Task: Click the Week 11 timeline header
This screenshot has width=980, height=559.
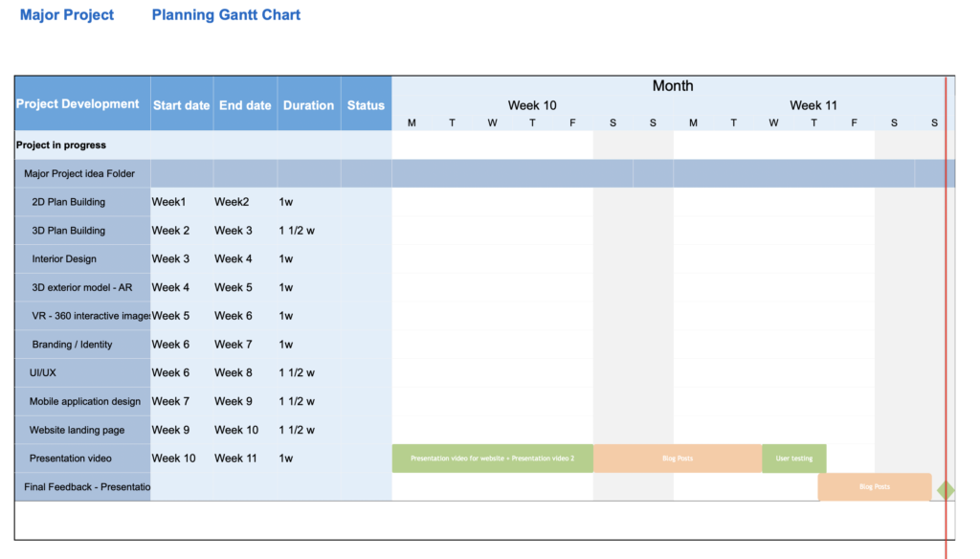Action: pos(813,105)
